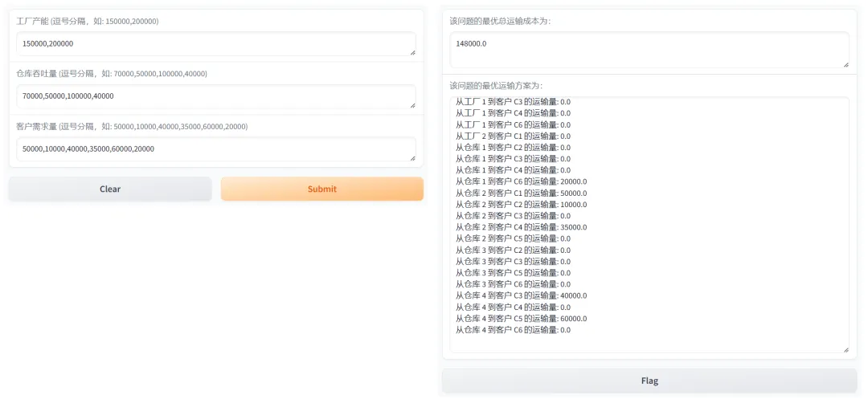Viewport: 868px width, 403px height.
Task: Grab resize handle of 客户需求量 textarea
Action: tap(412, 158)
